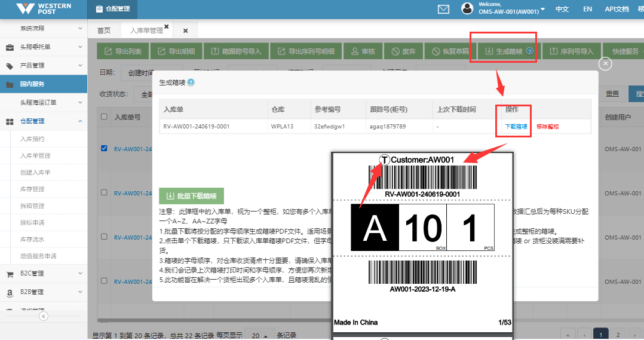Click the 快捷服务 button
644x340 pixels.
pos(625,51)
